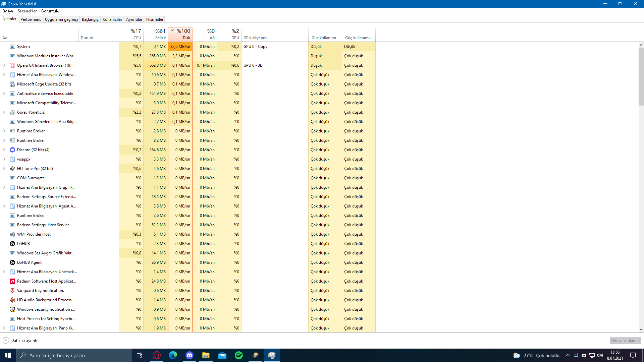Click the Radeon Software Host Application icon
Screen dimensions: 644x362
point(12,281)
